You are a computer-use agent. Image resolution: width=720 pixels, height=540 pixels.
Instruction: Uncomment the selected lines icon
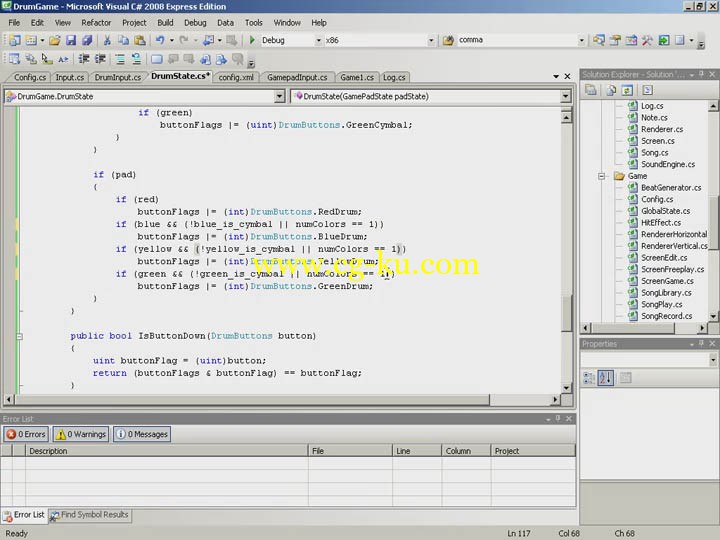136,59
